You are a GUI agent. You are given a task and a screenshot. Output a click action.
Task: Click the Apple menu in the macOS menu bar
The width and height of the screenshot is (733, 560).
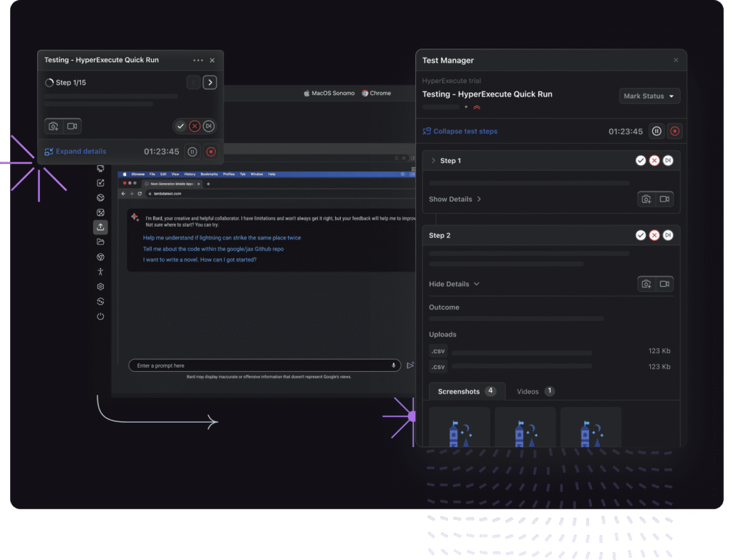coord(125,175)
